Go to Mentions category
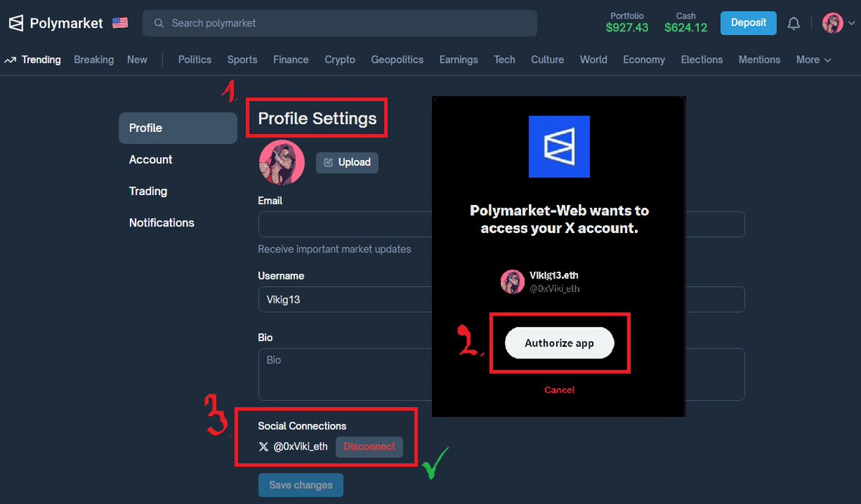This screenshot has width=861, height=504. [x=760, y=60]
